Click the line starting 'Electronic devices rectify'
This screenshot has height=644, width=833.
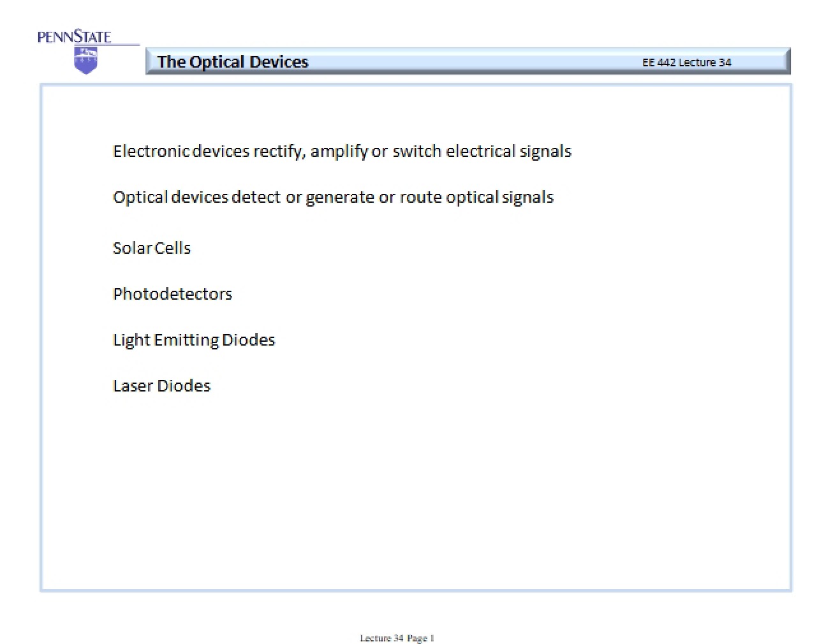coord(342,152)
